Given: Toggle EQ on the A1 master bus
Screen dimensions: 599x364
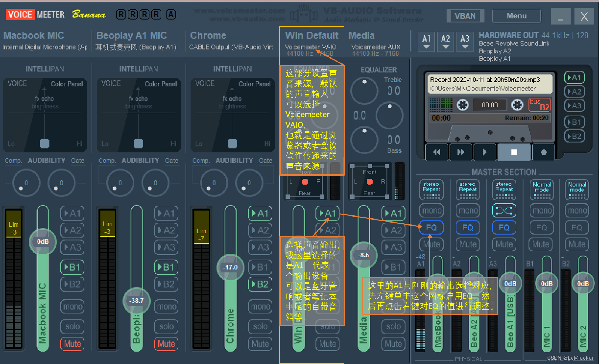Looking at the screenshot, I should pyautogui.click(x=432, y=228).
